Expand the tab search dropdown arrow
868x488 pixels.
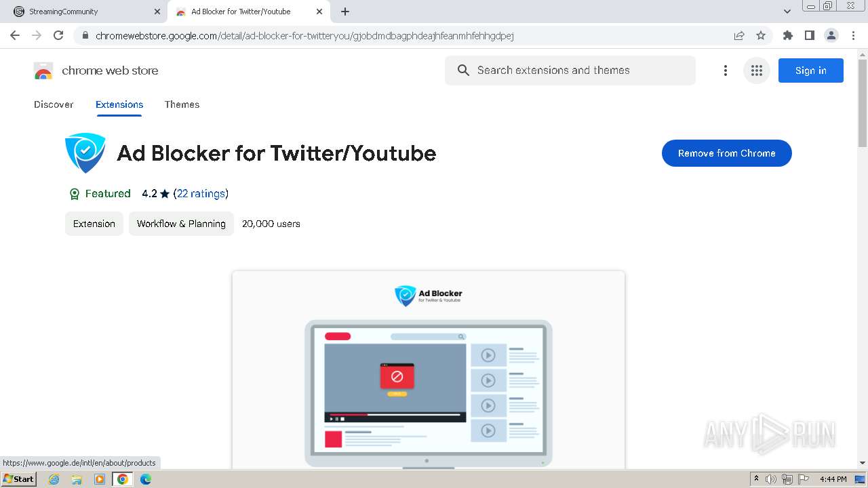tap(787, 12)
